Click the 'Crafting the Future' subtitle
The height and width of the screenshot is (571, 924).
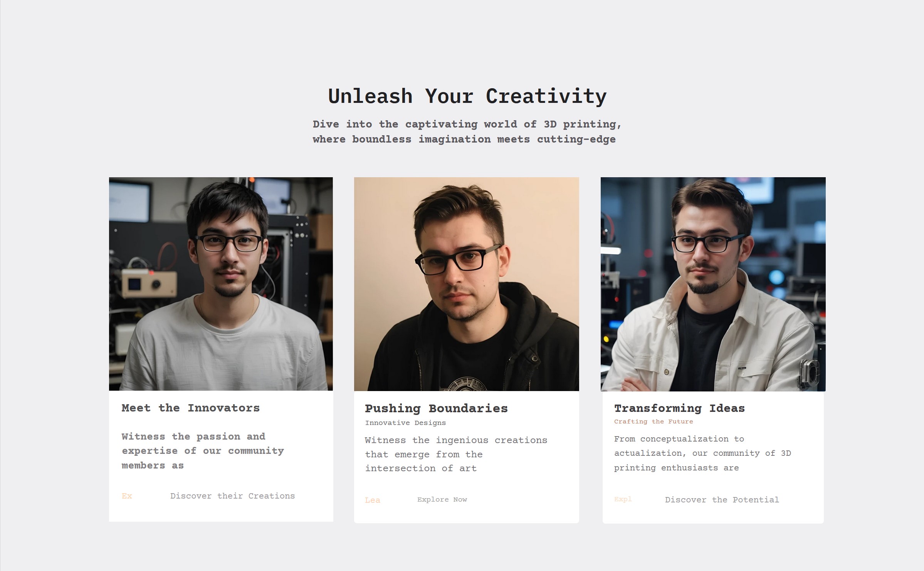tap(654, 422)
